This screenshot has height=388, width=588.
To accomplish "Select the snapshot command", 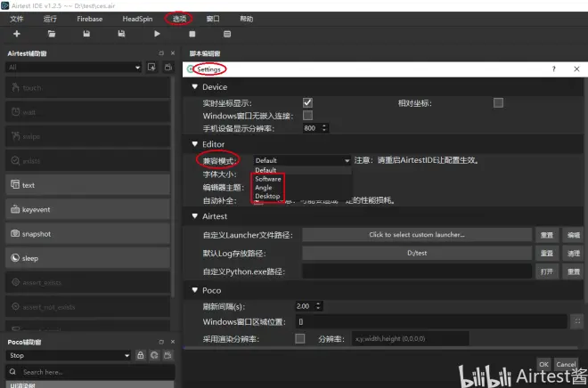I will point(87,234).
